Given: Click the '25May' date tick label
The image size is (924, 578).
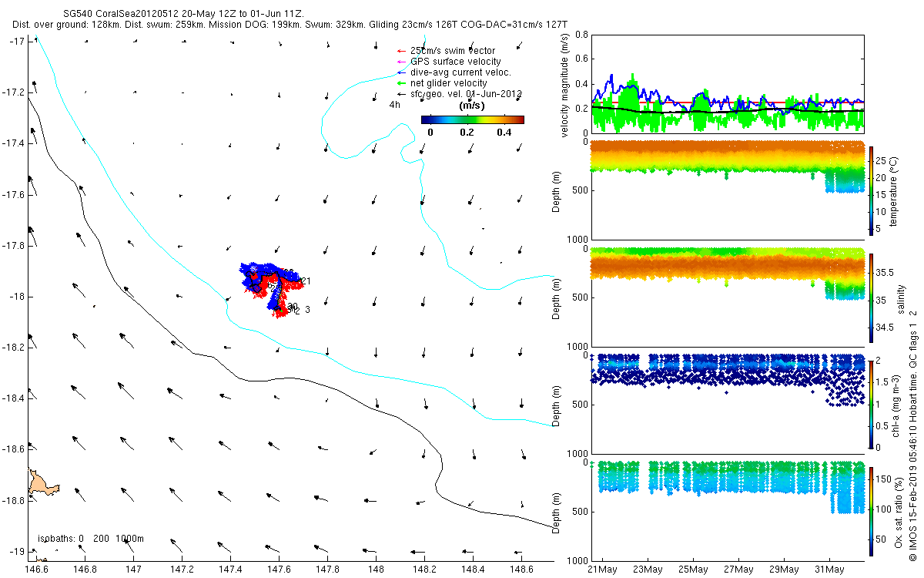Looking at the screenshot, I should (x=693, y=570).
